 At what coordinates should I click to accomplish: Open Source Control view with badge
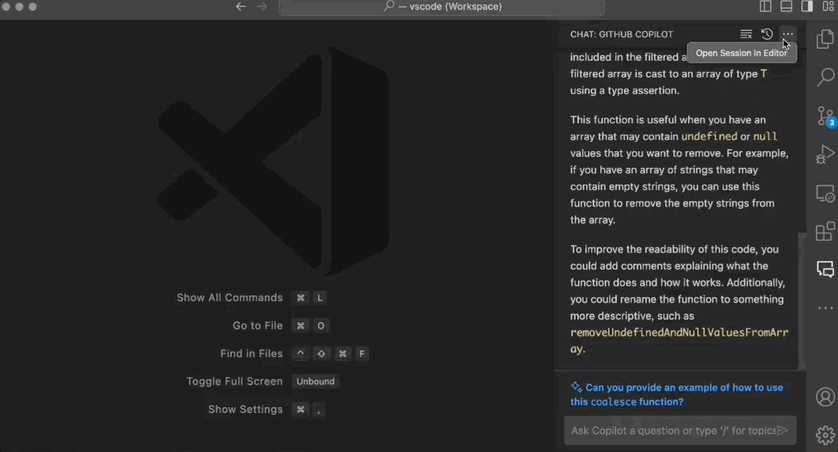tap(825, 116)
